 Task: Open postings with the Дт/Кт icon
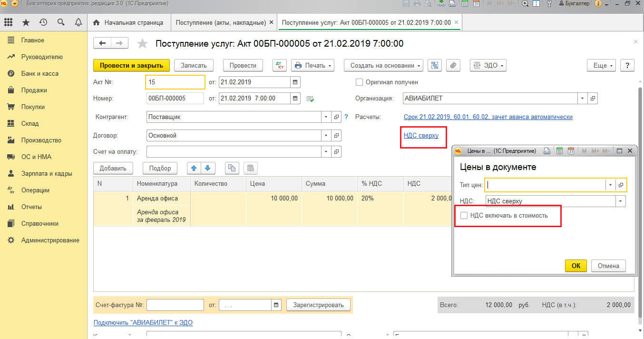pos(280,66)
